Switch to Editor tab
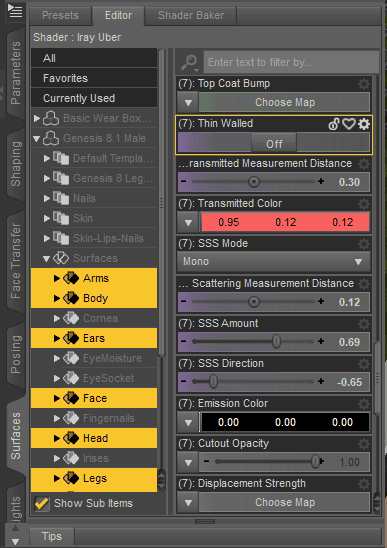 pyautogui.click(x=119, y=16)
